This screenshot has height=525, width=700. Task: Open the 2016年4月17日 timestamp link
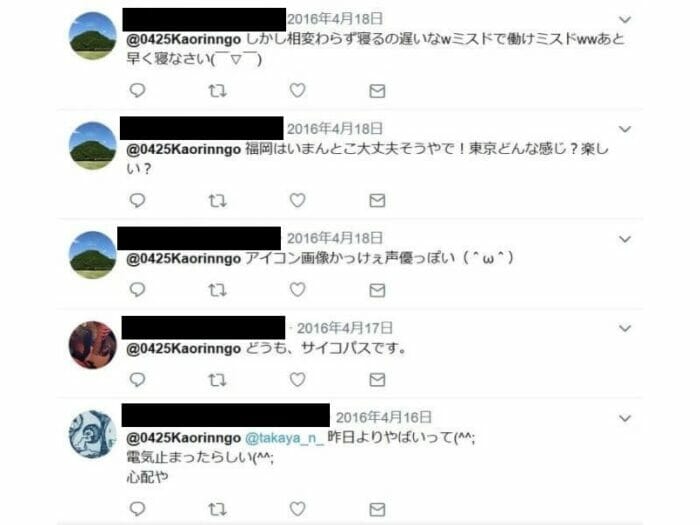point(345,329)
